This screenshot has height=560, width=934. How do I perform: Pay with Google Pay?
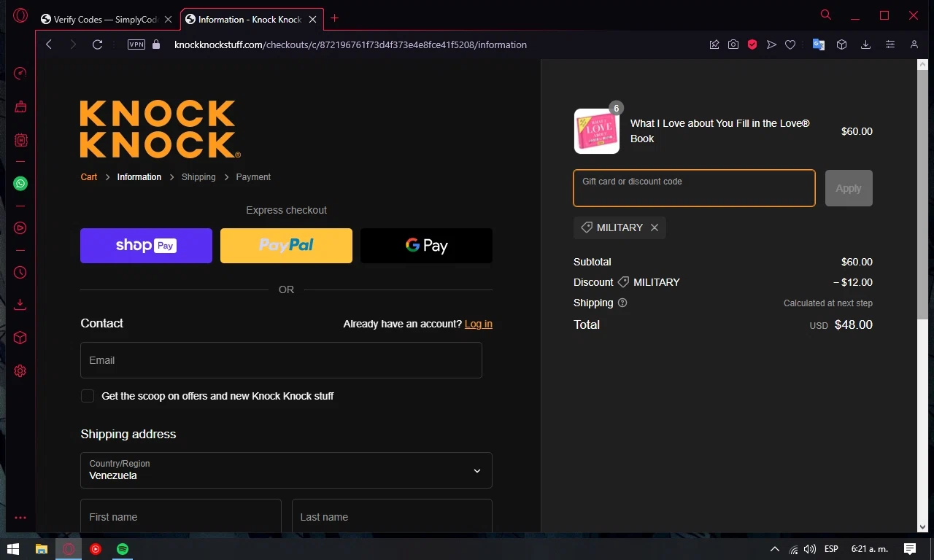pos(426,246)
